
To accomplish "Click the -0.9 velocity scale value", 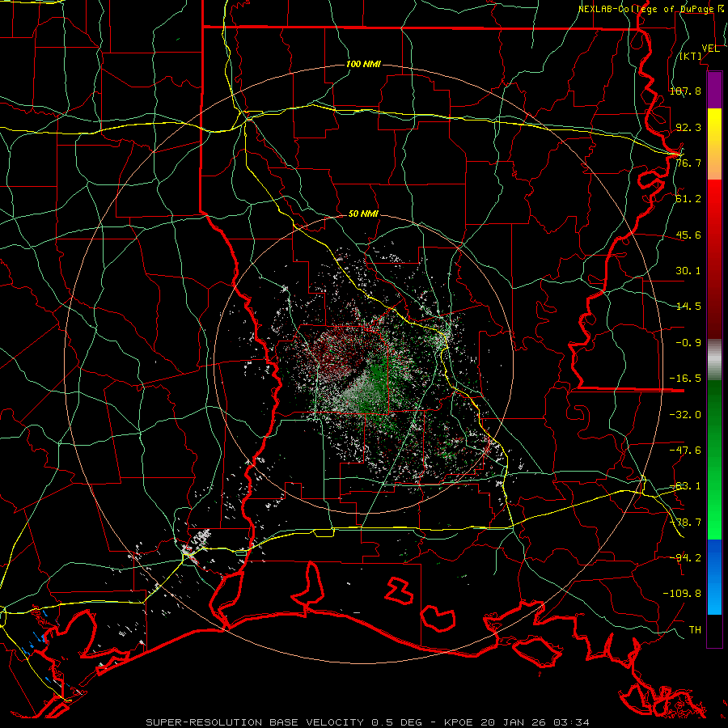I will click(688, 343).
